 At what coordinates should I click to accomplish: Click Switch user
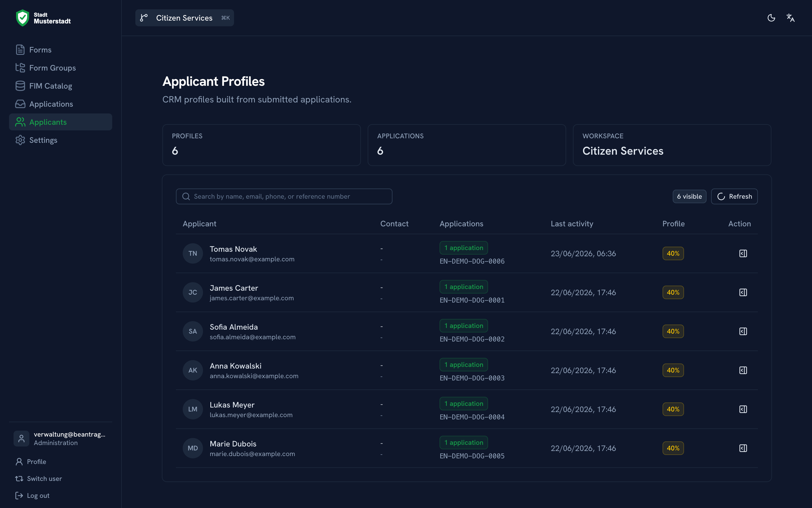39,478
